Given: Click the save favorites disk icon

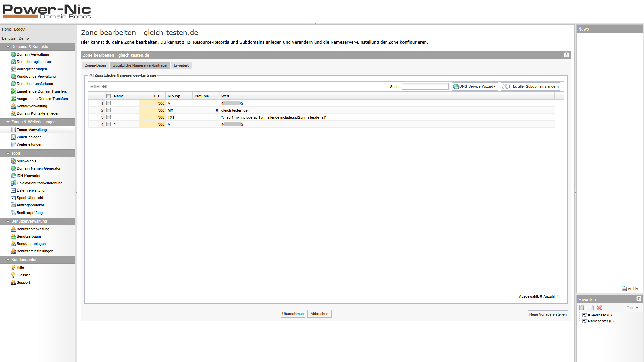Looking at the screenshot, I should [581, 308].
